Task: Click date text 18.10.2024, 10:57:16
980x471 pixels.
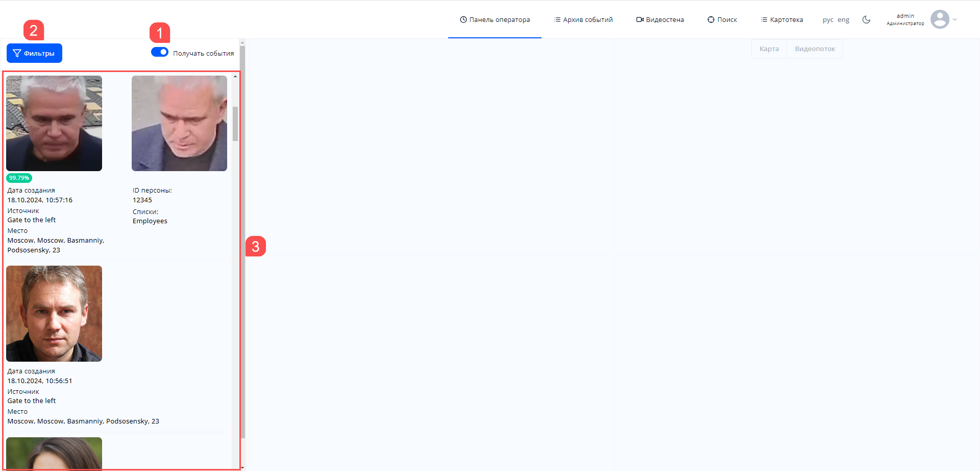Action: (40, 200)
